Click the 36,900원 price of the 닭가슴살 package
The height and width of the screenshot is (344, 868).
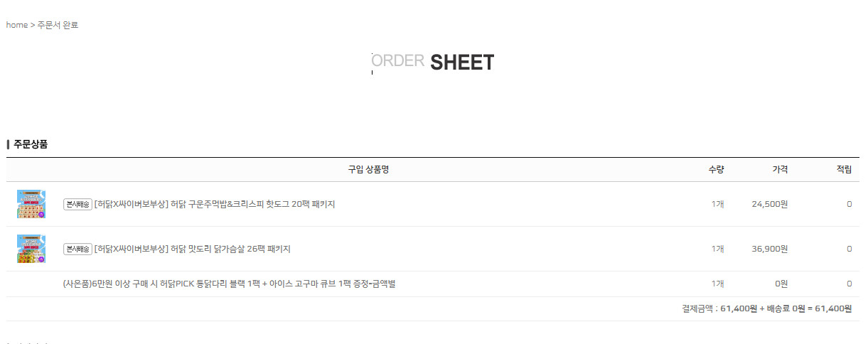coord(769,249)
